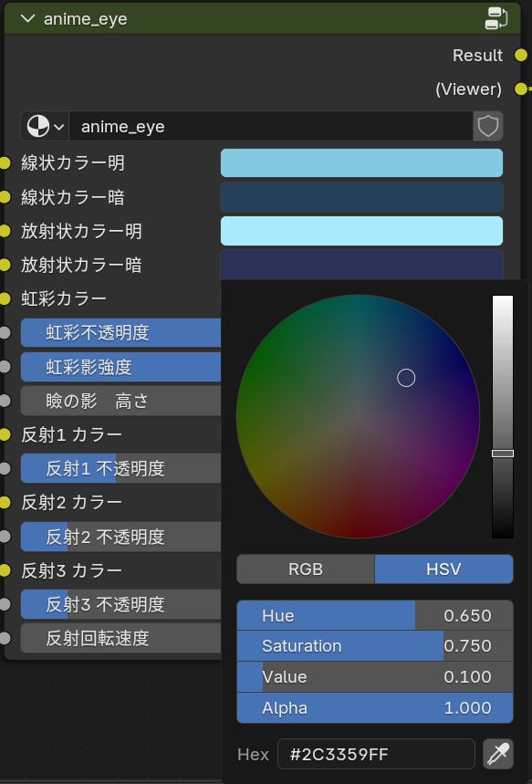Viewport: 532px width, 784px height.
Task: Click the 線状カラー明 input socket
Action: click(5, 163)
